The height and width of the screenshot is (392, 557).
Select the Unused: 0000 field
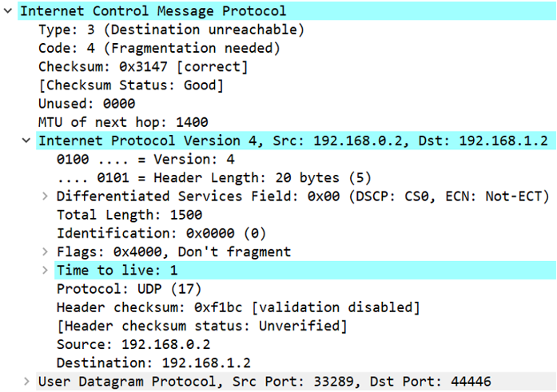click(x=86, y=104)
